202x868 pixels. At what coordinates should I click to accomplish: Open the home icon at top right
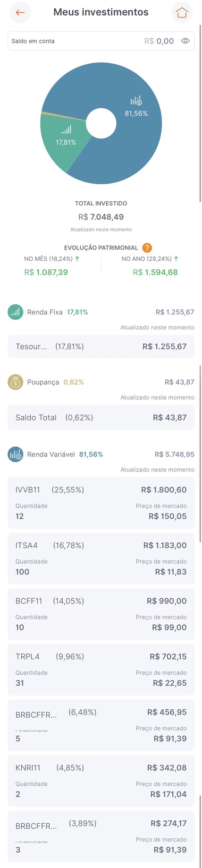pyautogui.click(x=182, y=13)
